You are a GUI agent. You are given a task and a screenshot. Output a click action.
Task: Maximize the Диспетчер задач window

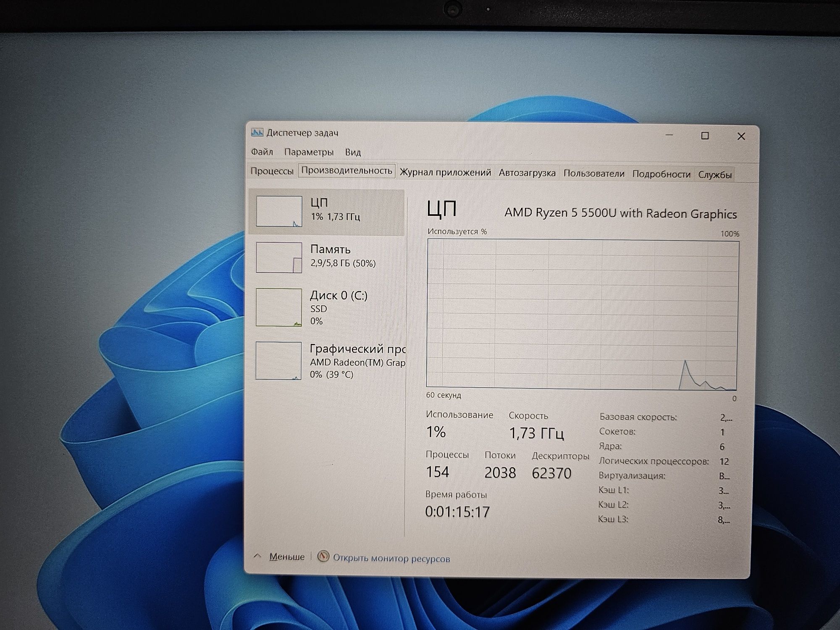click(705, 136)
